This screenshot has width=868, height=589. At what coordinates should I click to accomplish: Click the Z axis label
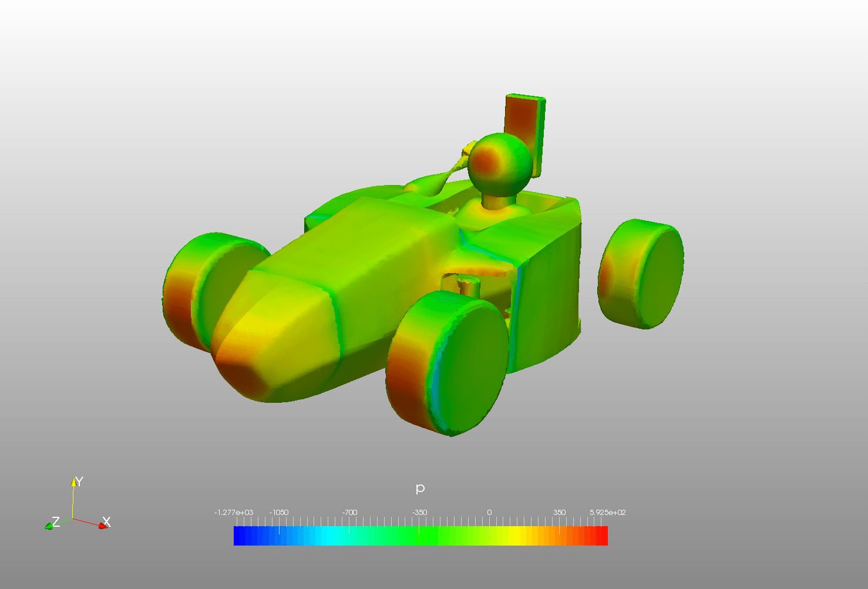click(x=56, y=521)
